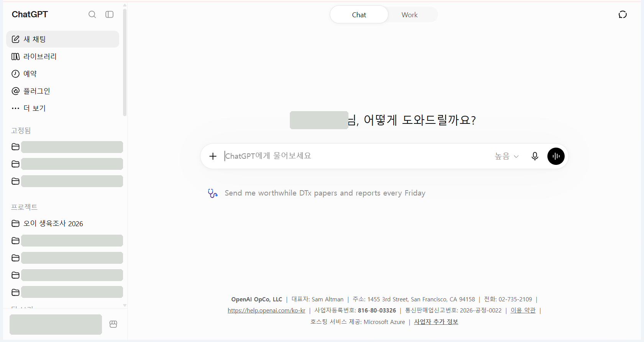644x342 pixels.
Task: Click the phone number 02-735-2109
Action: (x=515, y=299)
